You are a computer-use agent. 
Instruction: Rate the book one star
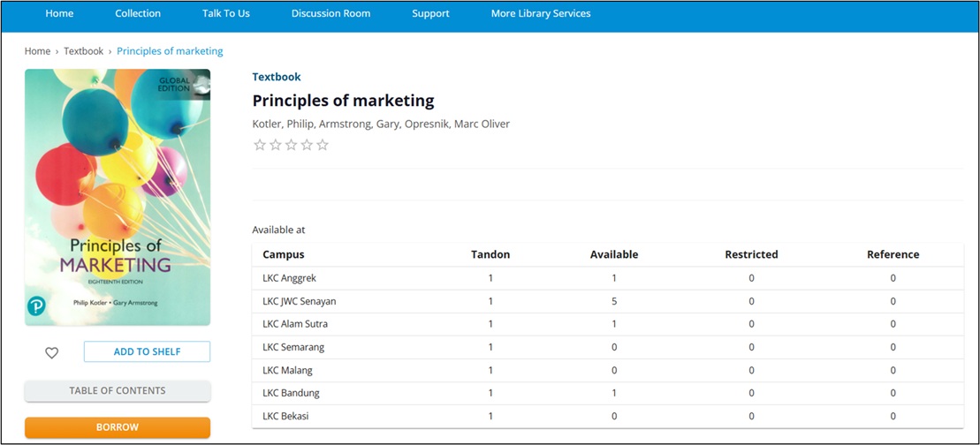tap(260, 145)
